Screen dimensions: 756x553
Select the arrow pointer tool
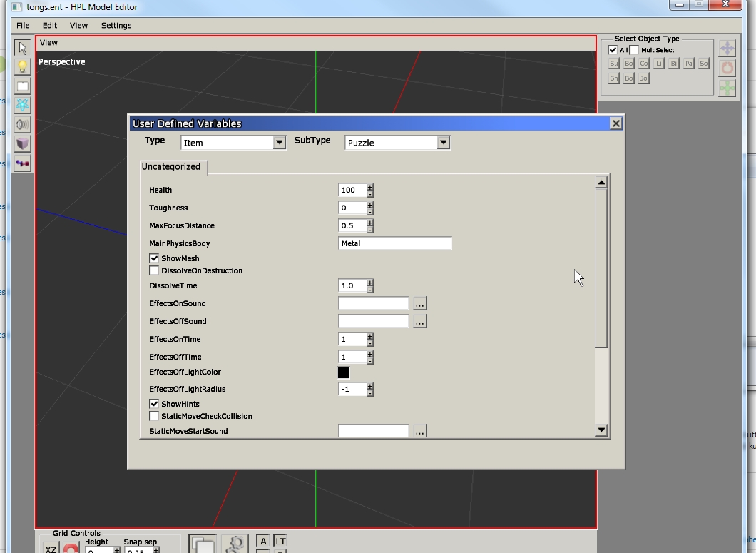click(x=23, y=48)
